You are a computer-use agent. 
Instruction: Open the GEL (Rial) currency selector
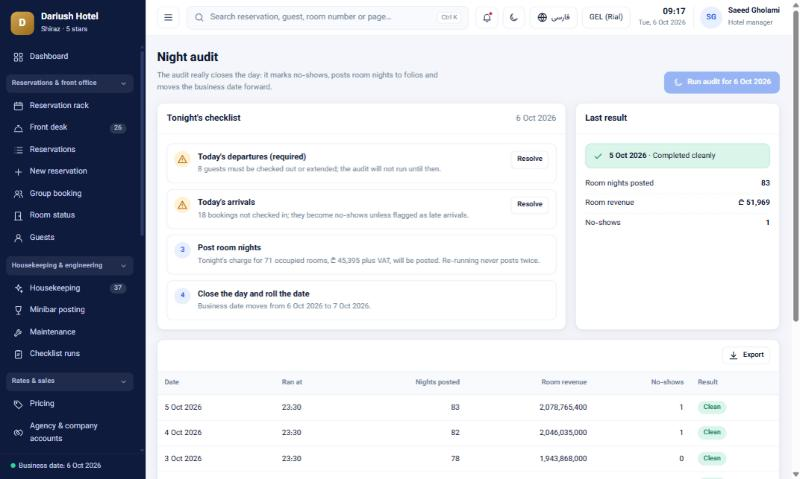point(606,17)
